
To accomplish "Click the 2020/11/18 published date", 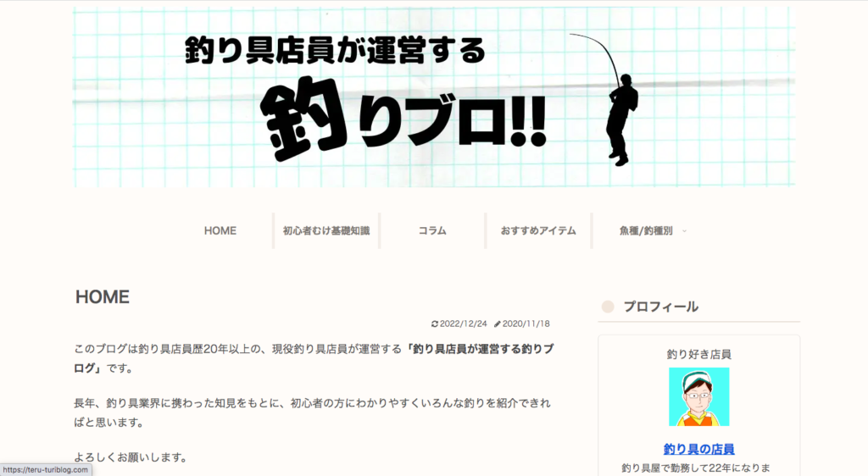I will click(x=526, y=324).
